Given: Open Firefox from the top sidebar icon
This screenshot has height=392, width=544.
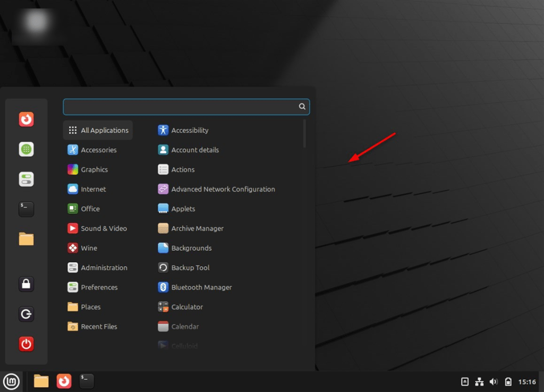Looking at the screenshot, I should coord(26,120).
